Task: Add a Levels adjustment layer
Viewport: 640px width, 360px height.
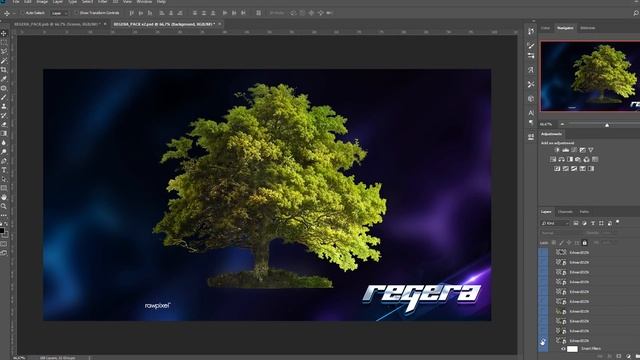Action: pos(565,150)
